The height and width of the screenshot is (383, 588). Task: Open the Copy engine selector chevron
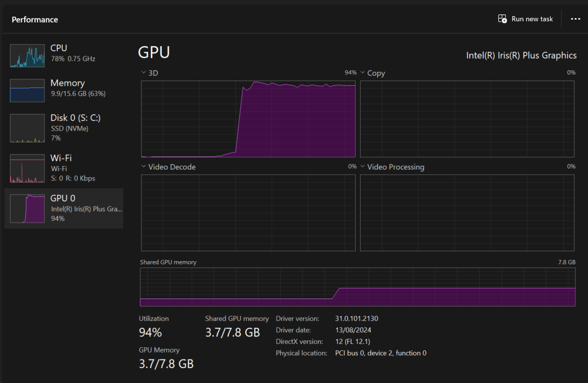click(362, 73)
